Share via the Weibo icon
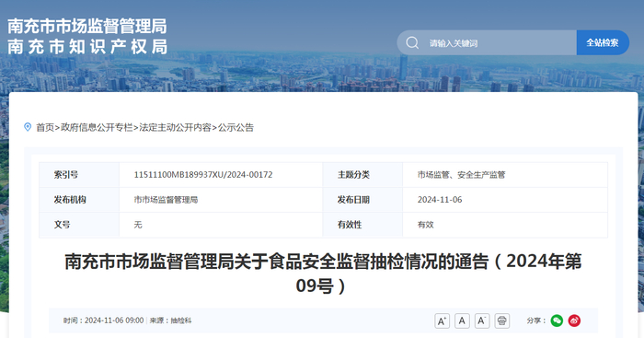 click(x=574, y=321)
